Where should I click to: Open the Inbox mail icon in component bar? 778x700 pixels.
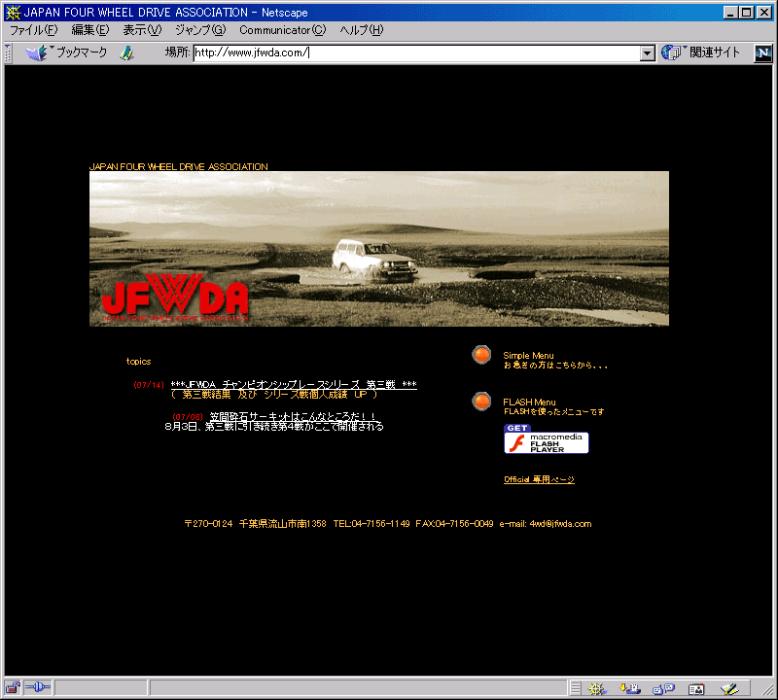pos(630,688)
